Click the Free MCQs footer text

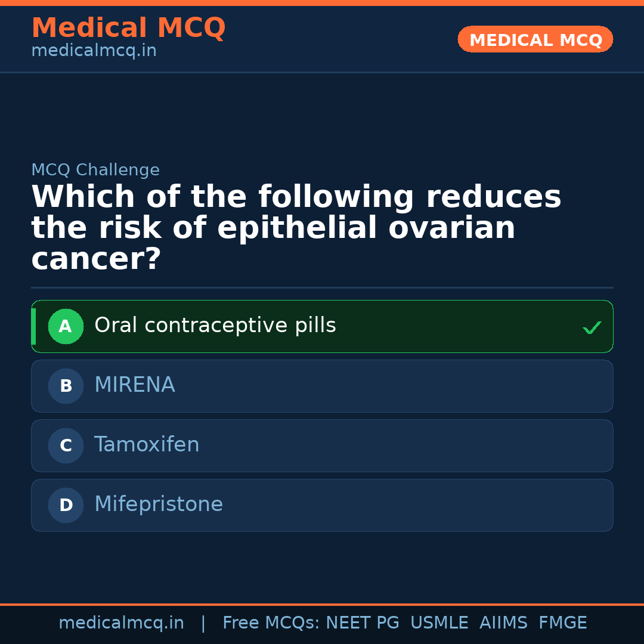(x=271, y=623)
